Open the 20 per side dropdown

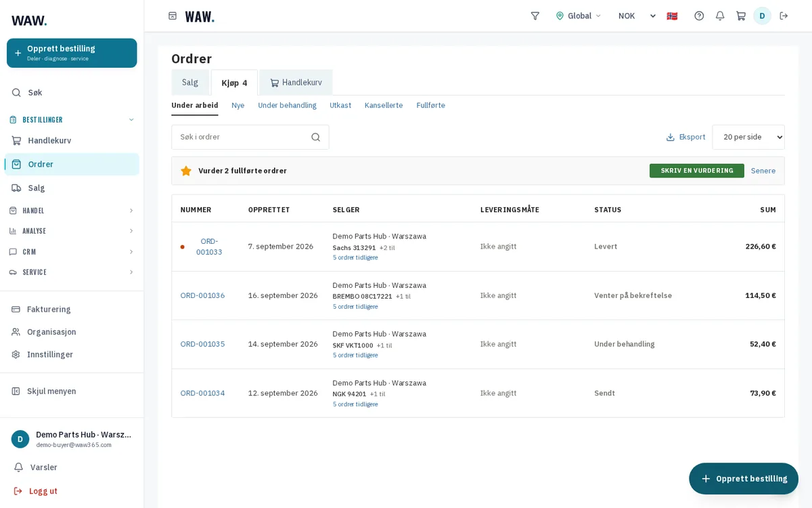(x=748, y=137)
